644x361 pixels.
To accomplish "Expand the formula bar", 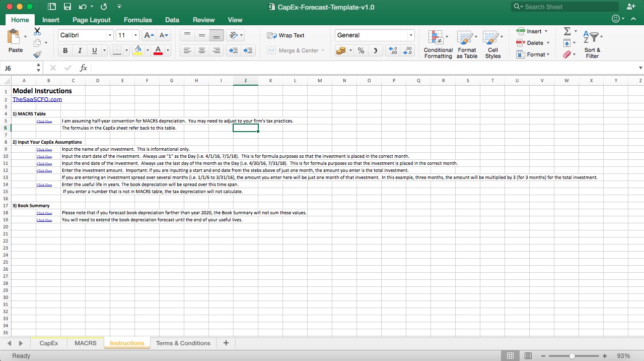I will click(x=640, y=68).
